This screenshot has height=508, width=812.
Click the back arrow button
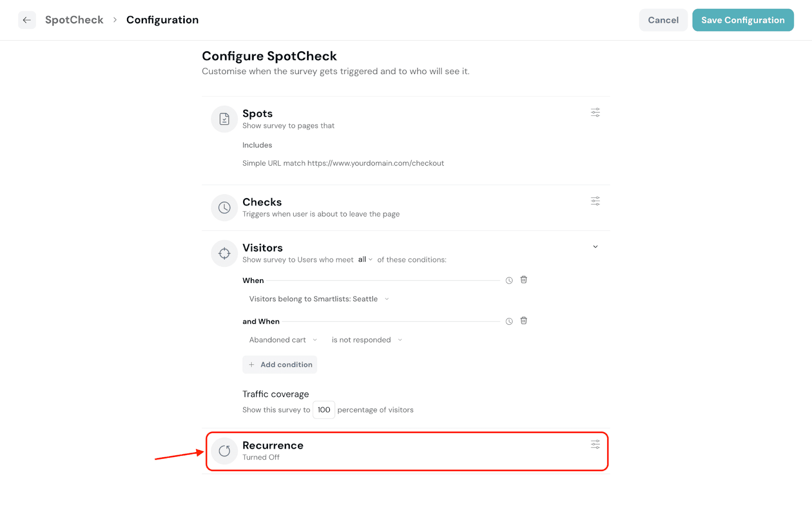pyautogui.click(x=27, y=20)
